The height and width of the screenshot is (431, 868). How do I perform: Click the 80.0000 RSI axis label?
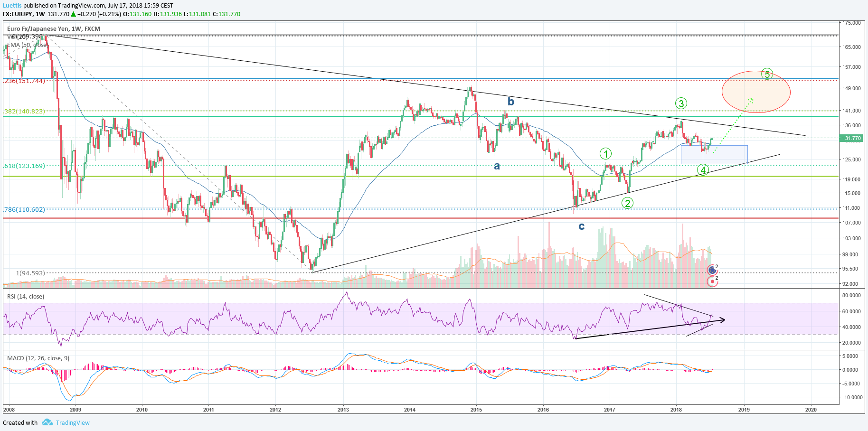851,295
